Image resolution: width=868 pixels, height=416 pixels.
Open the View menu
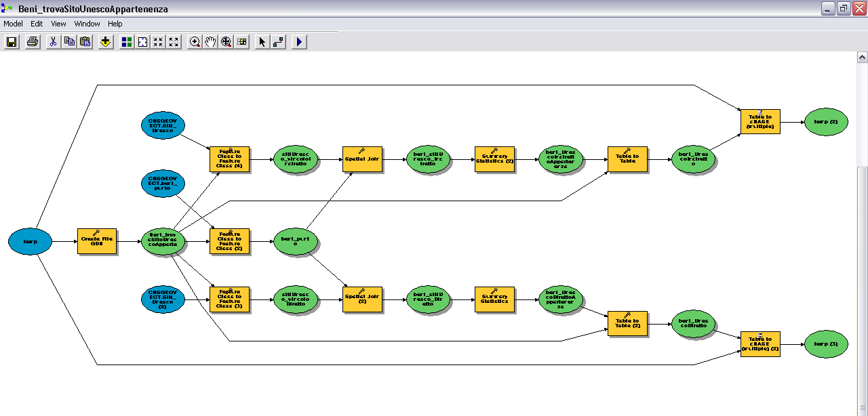[x=58, y=24]
